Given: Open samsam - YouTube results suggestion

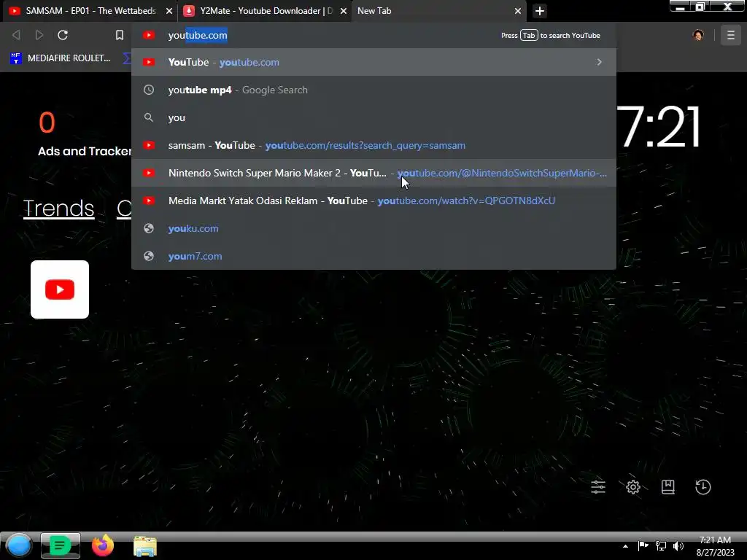Looking at the screenshot, I should click(373, 145).
